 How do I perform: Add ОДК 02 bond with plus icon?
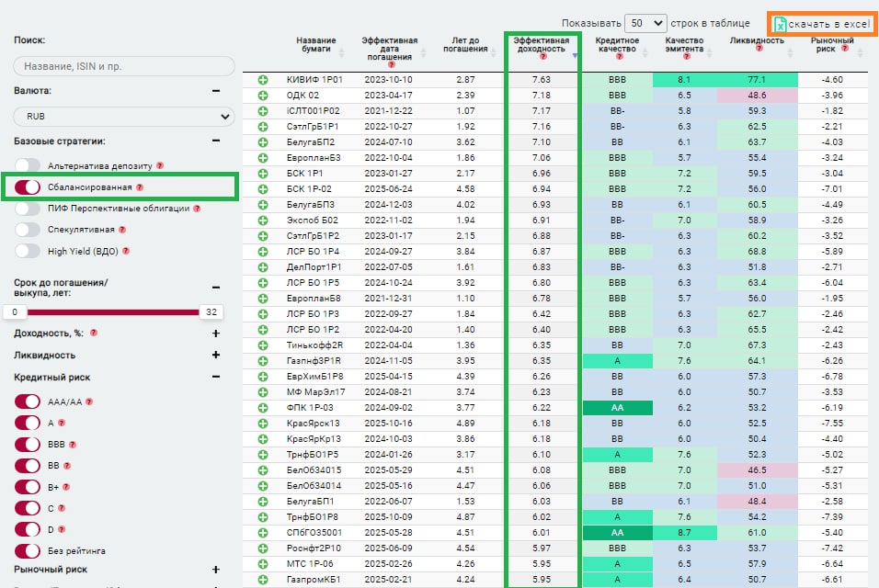(x=263, y=96)
